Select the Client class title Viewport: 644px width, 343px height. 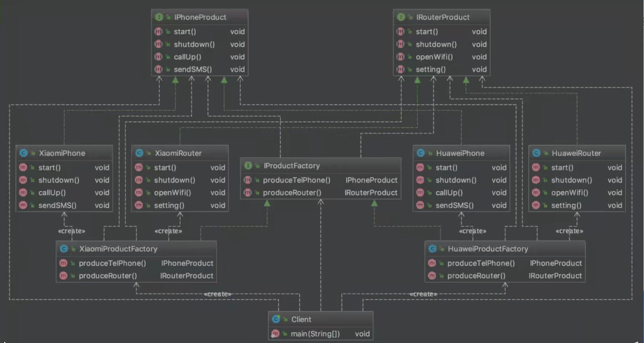click(x=301, y=319)
